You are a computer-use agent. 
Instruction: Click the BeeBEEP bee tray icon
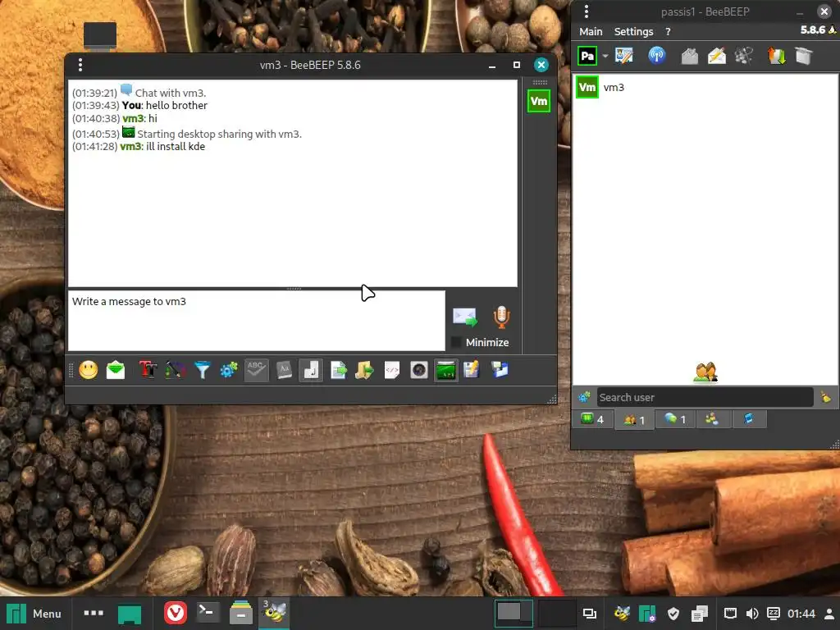coord(622,614)
